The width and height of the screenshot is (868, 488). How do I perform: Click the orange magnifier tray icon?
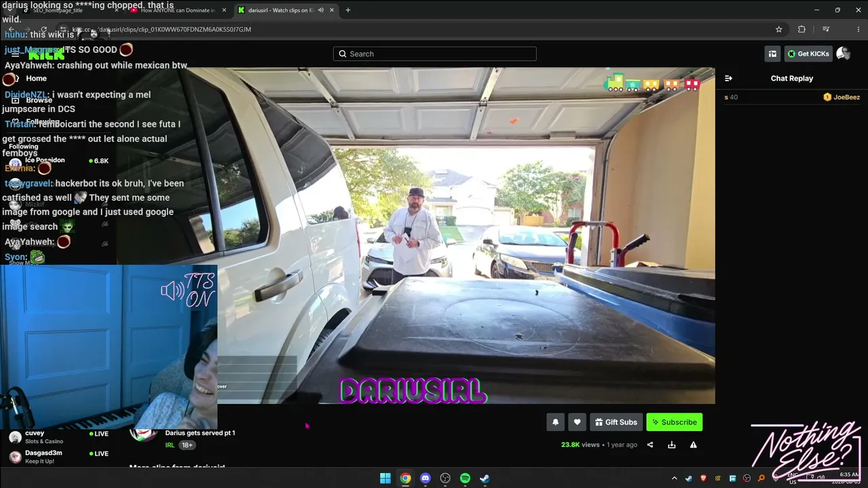[x=762, y=479]
